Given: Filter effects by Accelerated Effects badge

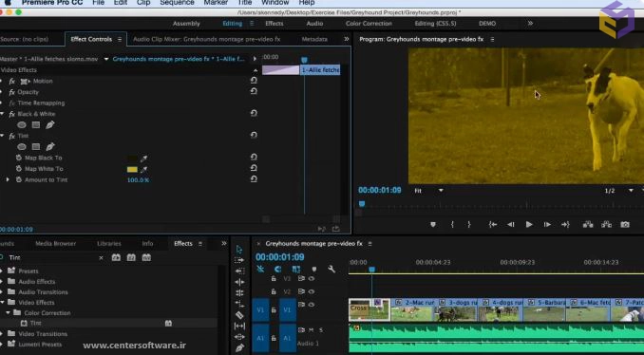Looking at the screenshot, I should [116, 257].
